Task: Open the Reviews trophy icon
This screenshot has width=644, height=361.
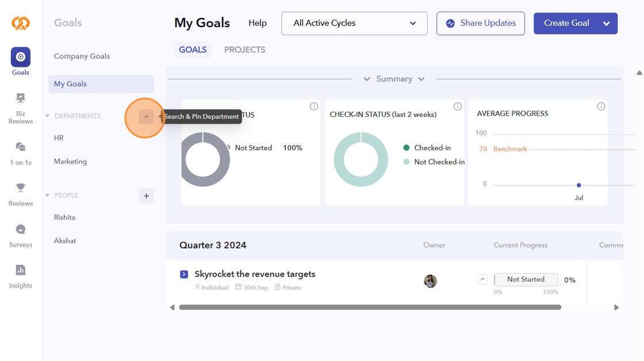Action: pos(21,188)
